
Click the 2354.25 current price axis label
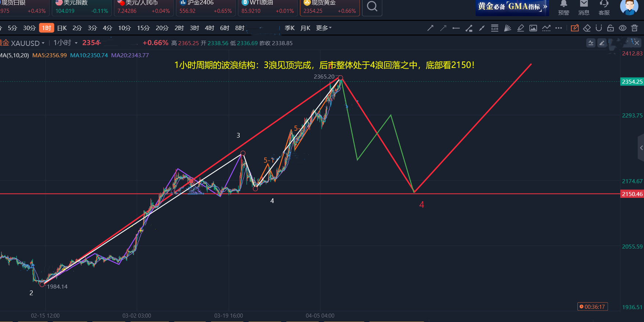(x=632, y=82)
